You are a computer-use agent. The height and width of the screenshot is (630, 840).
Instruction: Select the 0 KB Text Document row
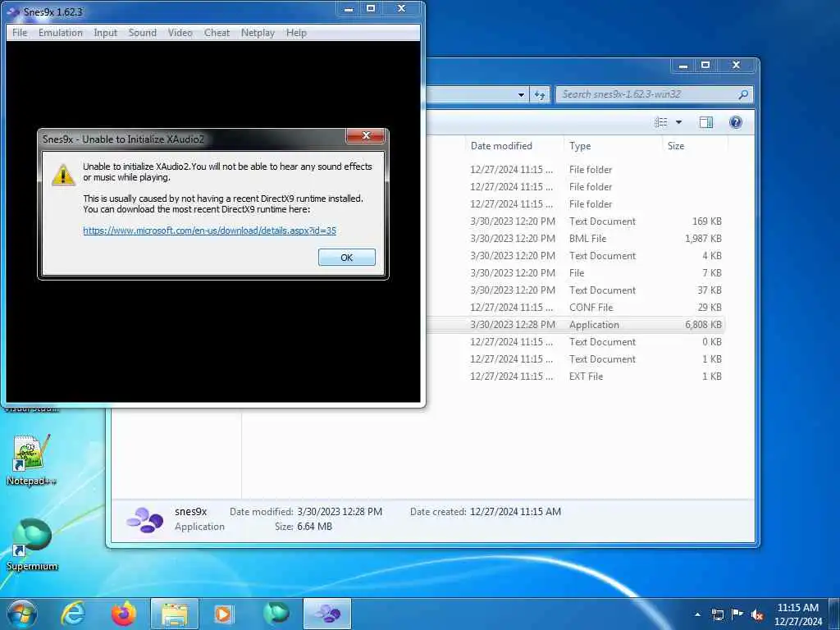[576, 342]
